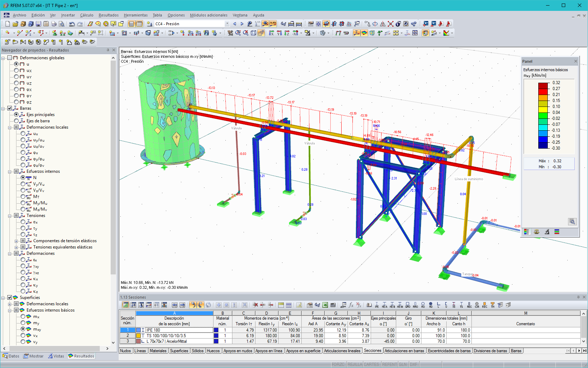Click the fx formula icon in table toolbar
The height and width of the screenshot is (368, 588).
(351, 305)
